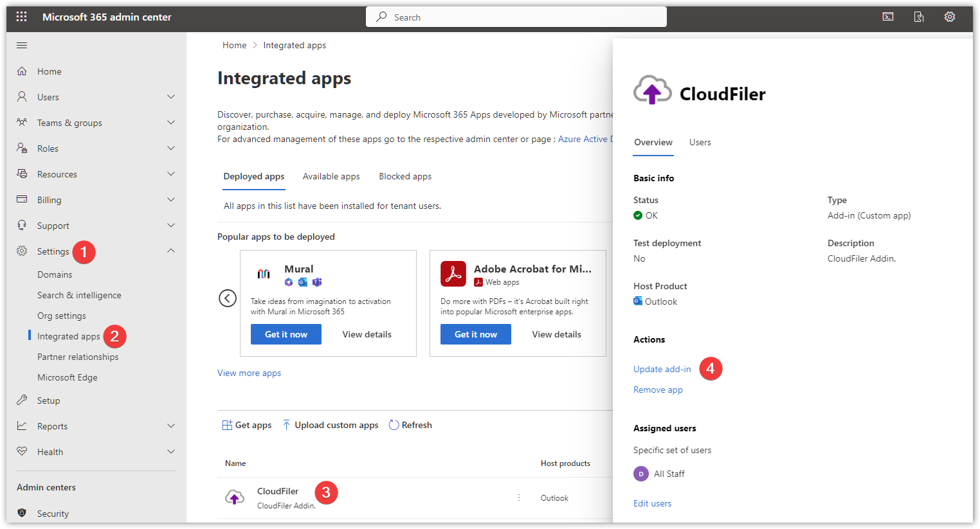Expand the Roles chevron
This screenshot has height=529, width=980.
[x=171, y=148]
